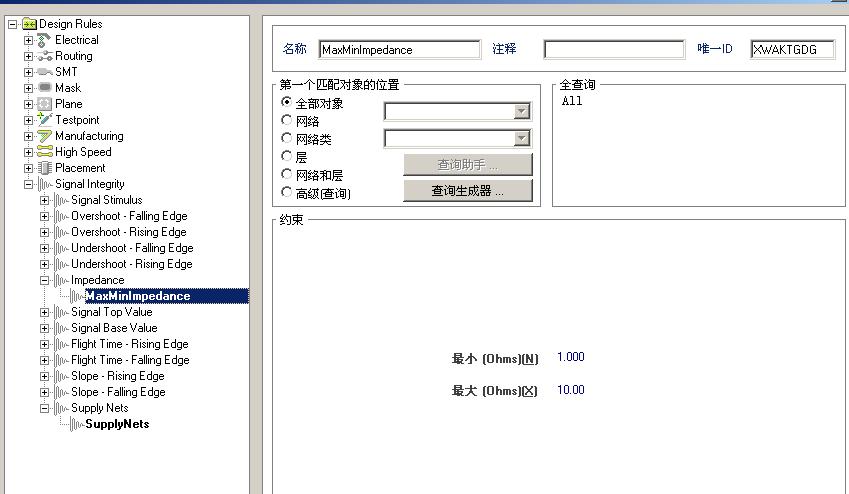
Task: Collapse the Impedance node
Action: tap(44, 280)
